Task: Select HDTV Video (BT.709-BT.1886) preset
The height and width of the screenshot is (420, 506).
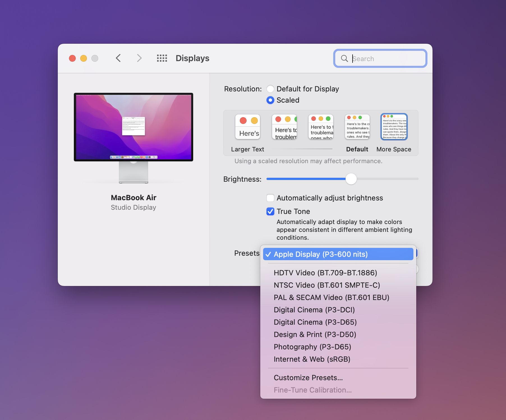Action: pyautogui.click(x=338, y=273)
